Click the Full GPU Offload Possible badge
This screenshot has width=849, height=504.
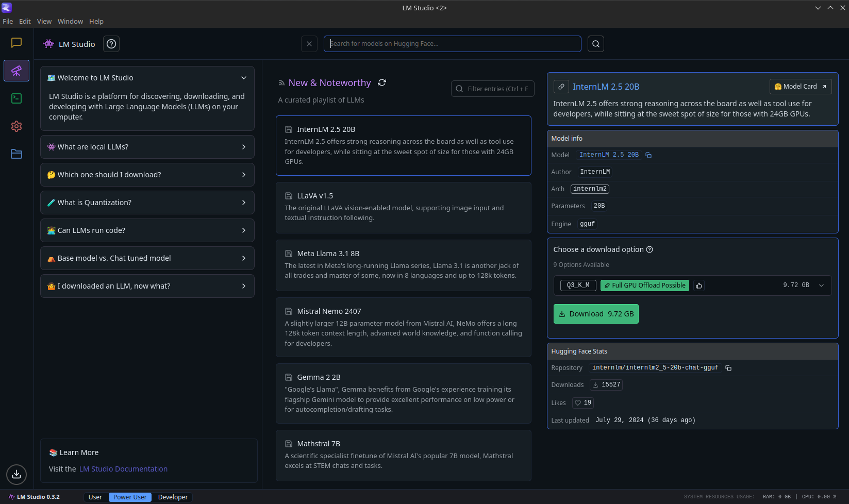click(645, 285)
